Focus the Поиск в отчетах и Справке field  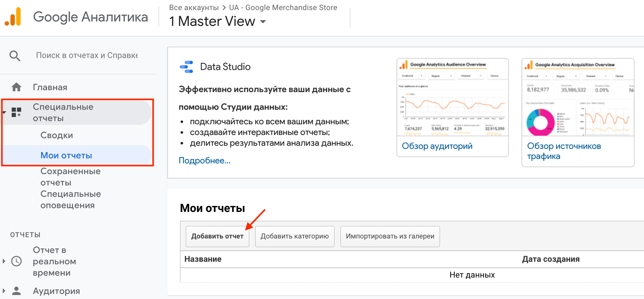[87, 56]
